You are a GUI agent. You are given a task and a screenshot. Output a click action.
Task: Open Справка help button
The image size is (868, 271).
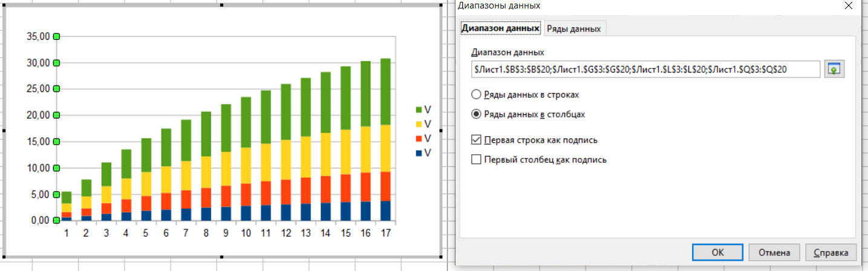click(830, 252)
